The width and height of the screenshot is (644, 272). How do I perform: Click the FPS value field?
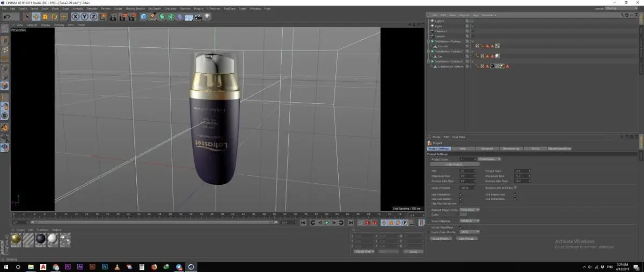467,171
